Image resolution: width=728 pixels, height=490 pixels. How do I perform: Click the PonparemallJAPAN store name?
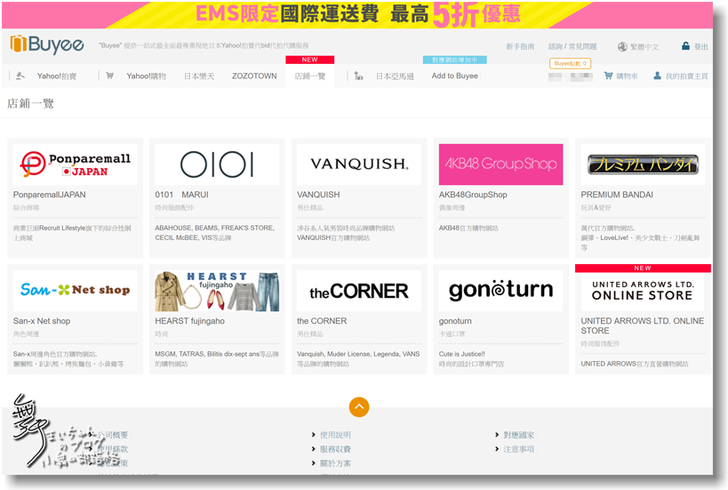coord(49,195)
